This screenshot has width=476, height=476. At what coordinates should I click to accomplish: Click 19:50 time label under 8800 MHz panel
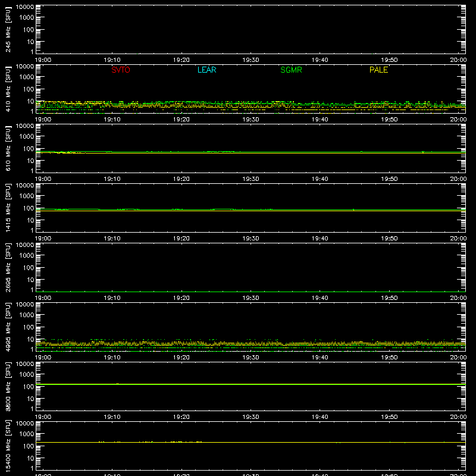click(389, 417)
